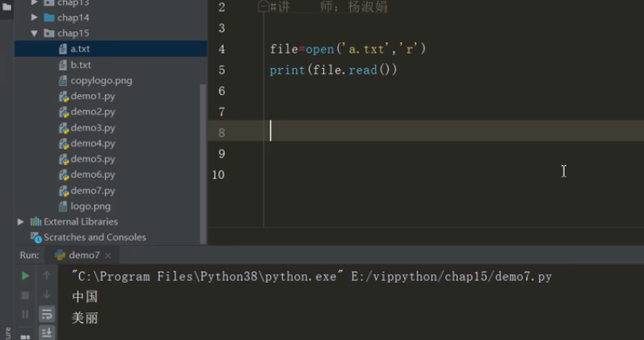Click demo2.py Python file icon

pos(63,112)
